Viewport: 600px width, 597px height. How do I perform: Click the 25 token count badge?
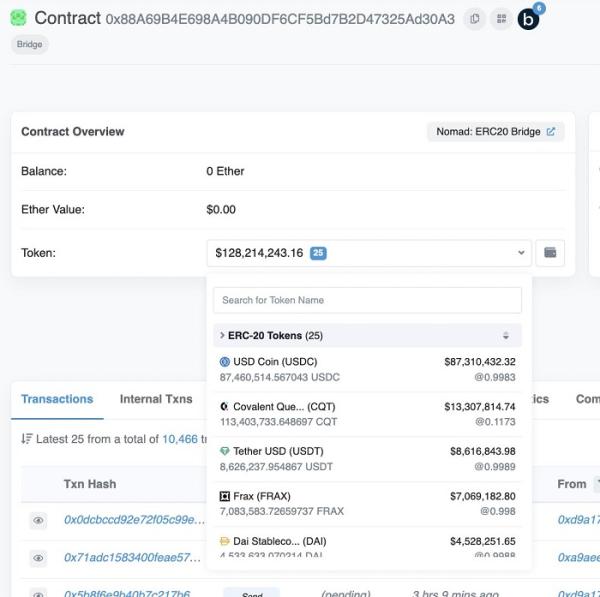[x=318, y=253]
